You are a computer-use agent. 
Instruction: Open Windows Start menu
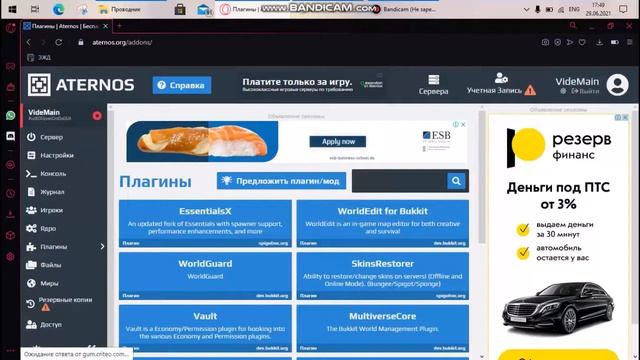tap(12, 9)
